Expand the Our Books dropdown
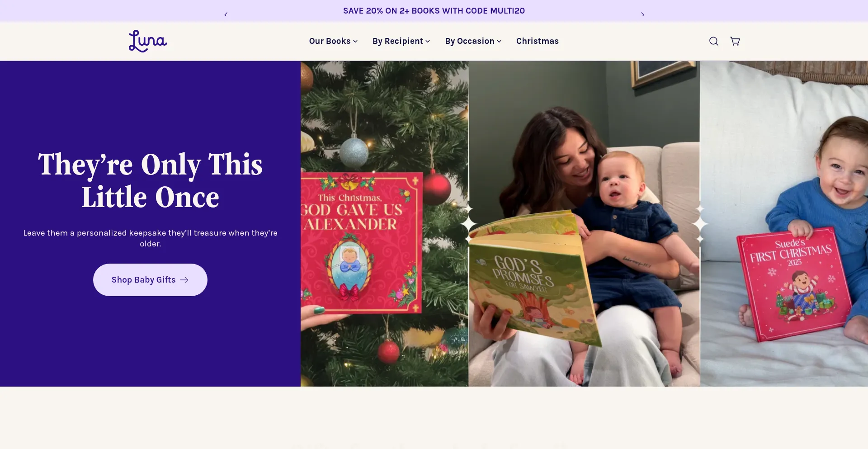This screenshot has height=449, width=868. pyautogui.click(x=333, y=41)
